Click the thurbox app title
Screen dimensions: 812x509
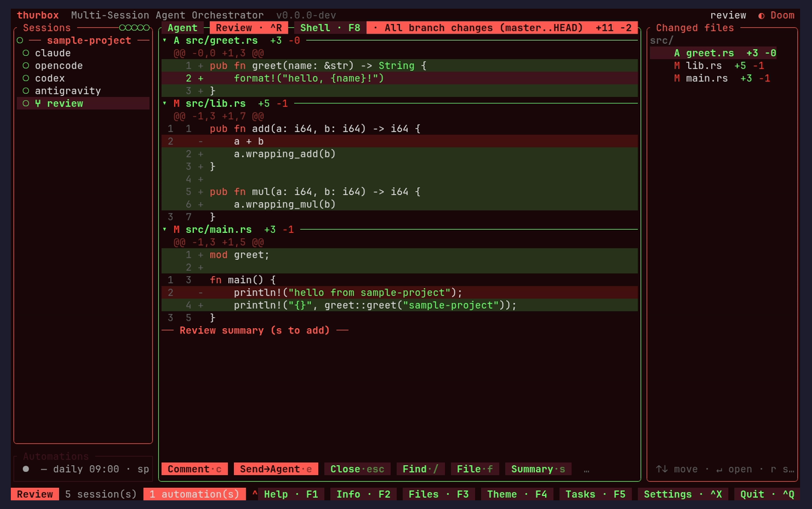[x=38, y=15]
